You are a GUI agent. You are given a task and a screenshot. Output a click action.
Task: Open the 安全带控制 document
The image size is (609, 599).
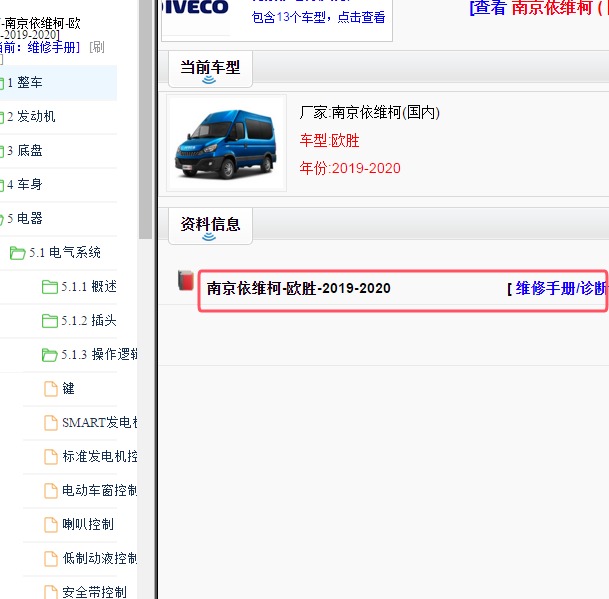pos(94,592)
